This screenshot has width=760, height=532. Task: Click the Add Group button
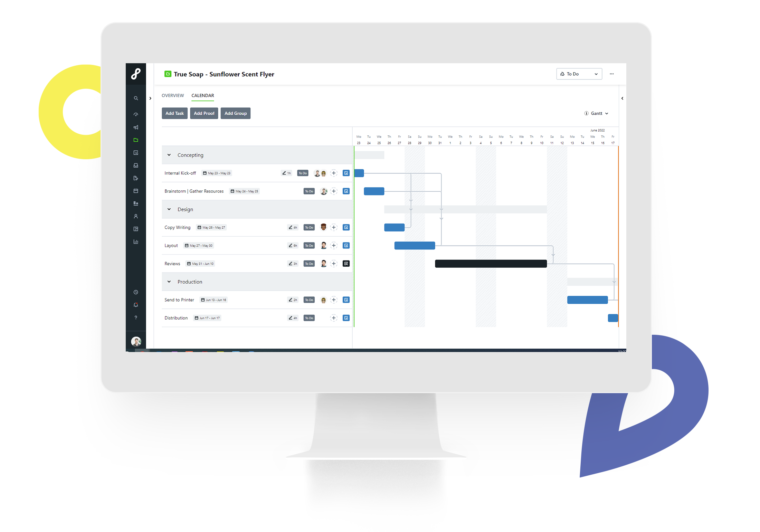click(x=235, y=113)
